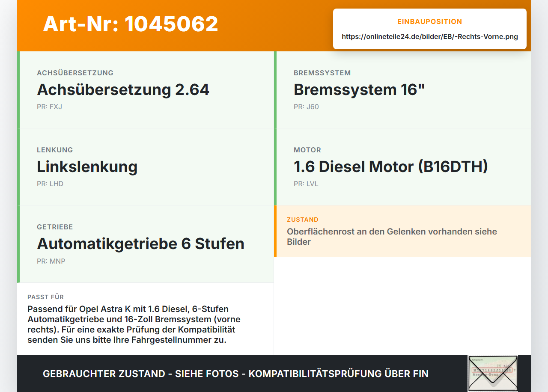Viewport: 548px width, 392px height.
Task: Click the PR: FXJ code
Action: pyautogui.click(x=49, y=107)
